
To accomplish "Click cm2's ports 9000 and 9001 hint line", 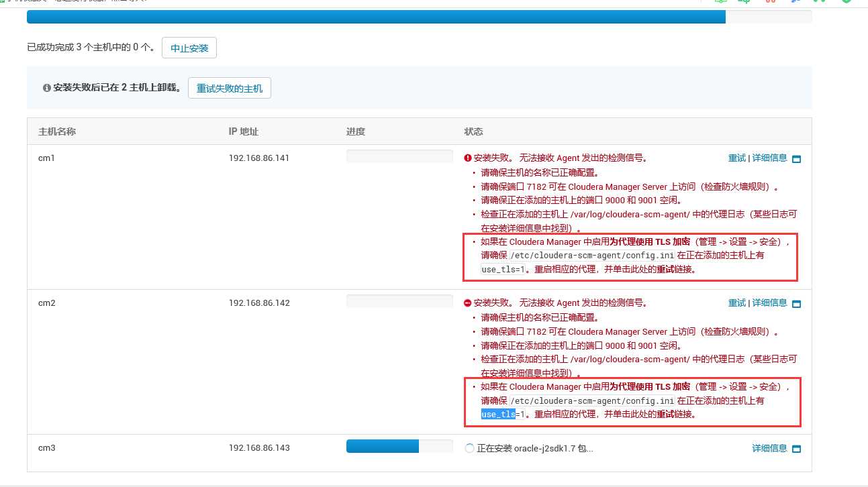I will click(581, 345).
